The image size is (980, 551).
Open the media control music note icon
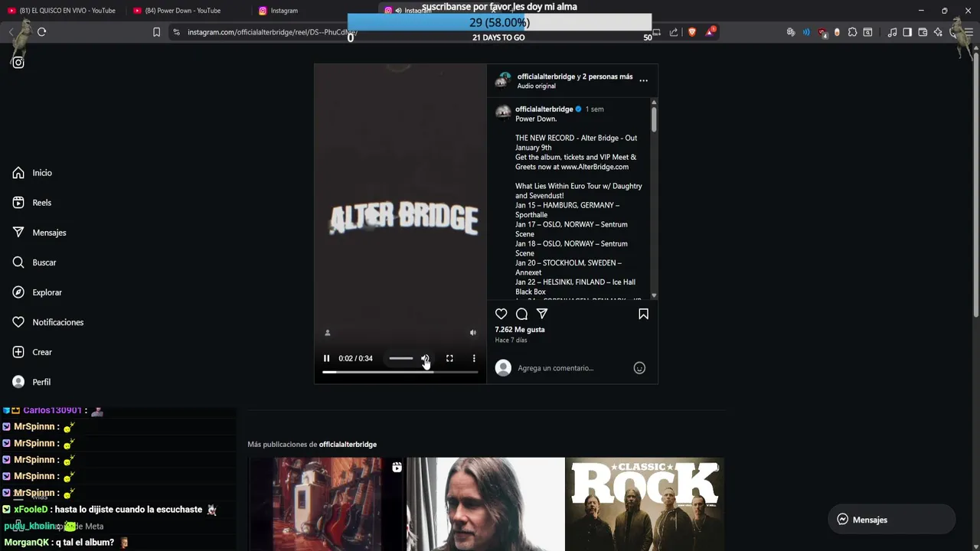pyautogui.click(x=892, y=32)
